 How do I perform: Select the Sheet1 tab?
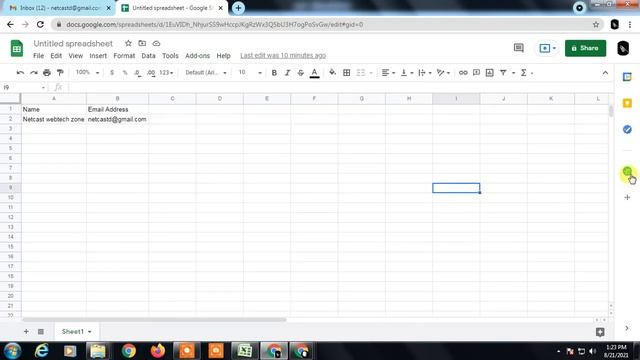76,331
